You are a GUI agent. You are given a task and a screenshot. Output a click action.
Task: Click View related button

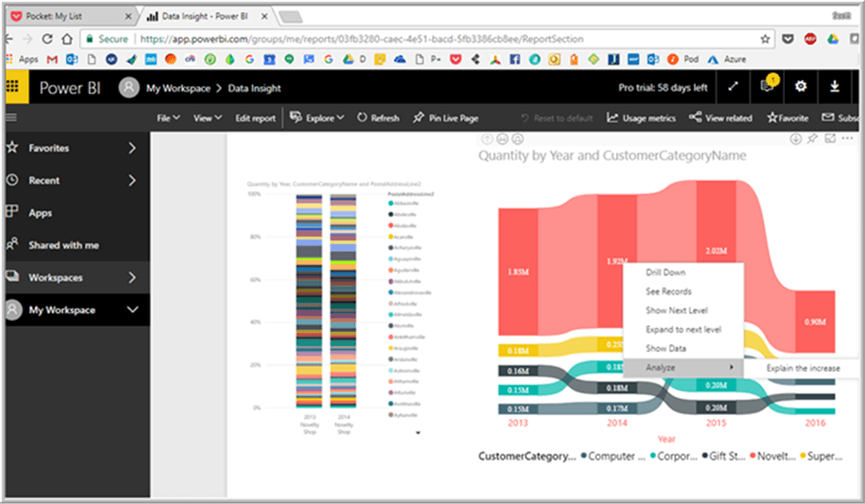[x=721, y=118]
